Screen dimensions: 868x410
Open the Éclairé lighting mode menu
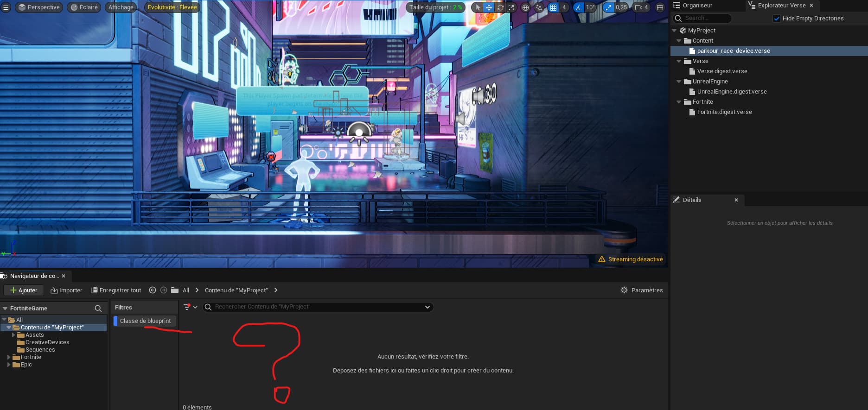84,7
